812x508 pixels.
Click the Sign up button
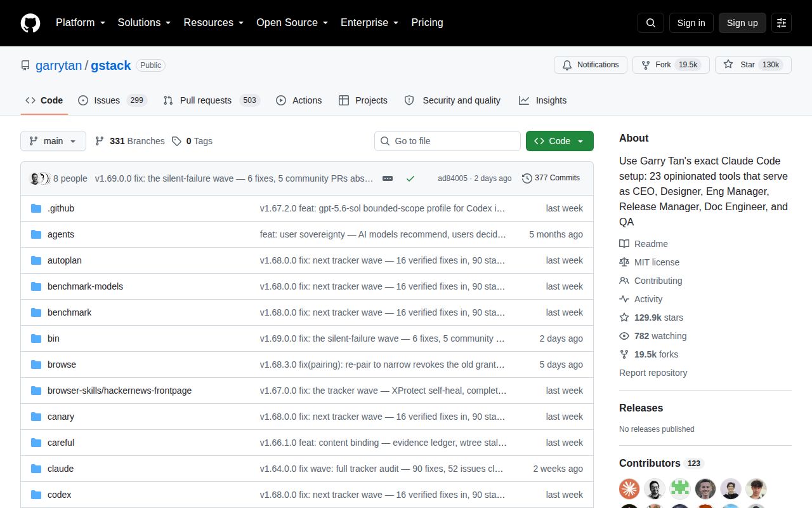click(742, 23)
